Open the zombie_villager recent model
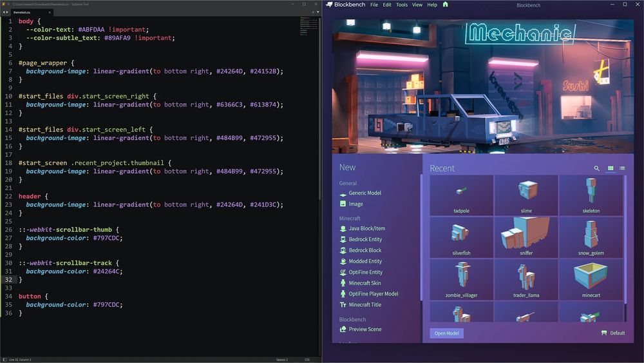The height and width of the screenshot is (363, 644). [461, 280]
